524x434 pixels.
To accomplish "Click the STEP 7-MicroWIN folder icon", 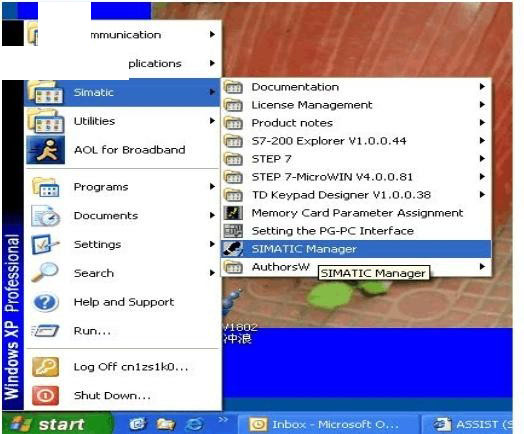I will coord(233,177).
